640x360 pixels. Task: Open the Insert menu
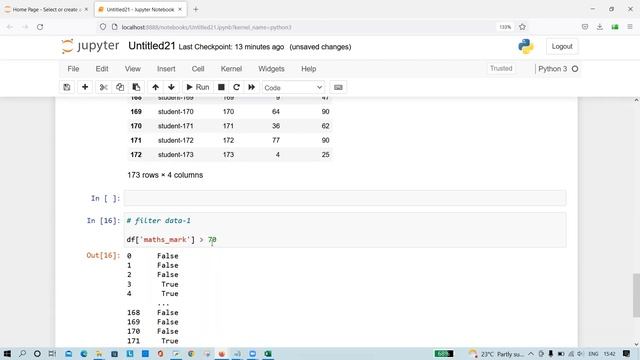coord(166,69)
